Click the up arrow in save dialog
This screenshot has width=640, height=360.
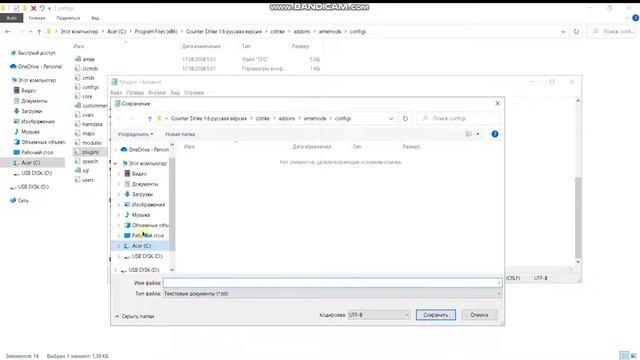click(x=150, y=118)
